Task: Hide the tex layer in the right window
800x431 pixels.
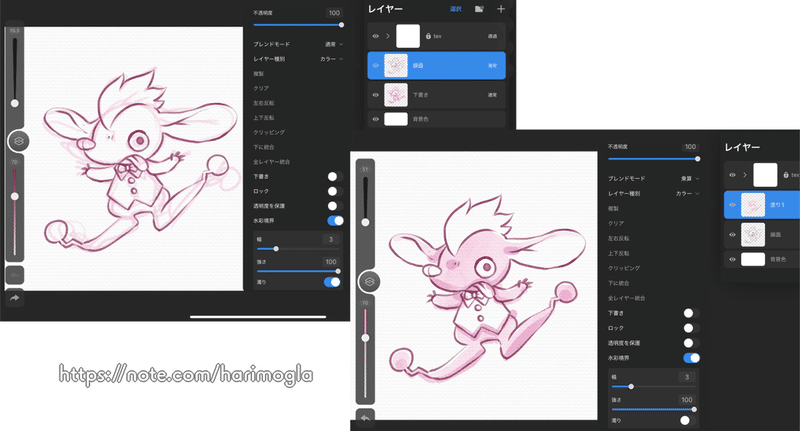Action: pyautogui.click(x=732, y=175)
